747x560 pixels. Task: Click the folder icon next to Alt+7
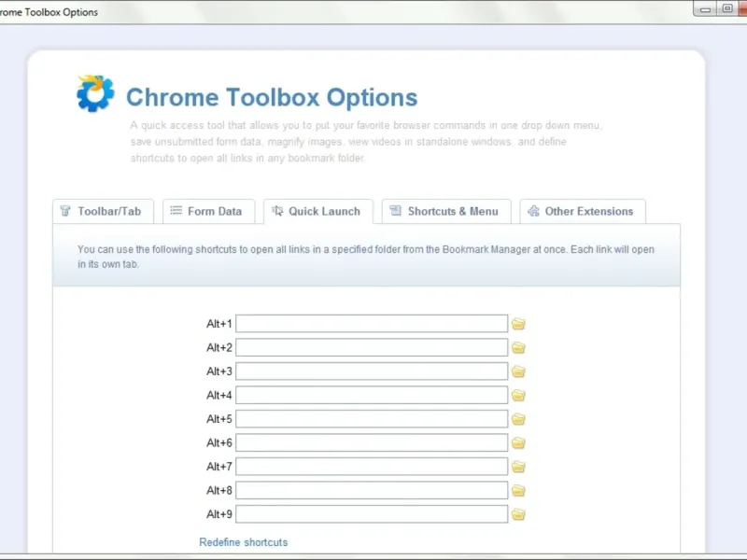click(518, 467)
